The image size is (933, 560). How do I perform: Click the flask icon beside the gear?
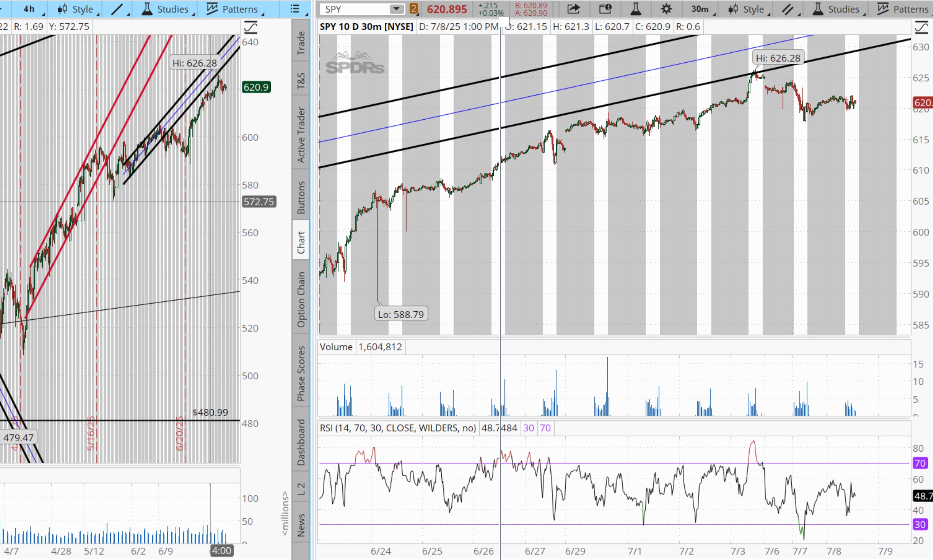coord(636,9)
